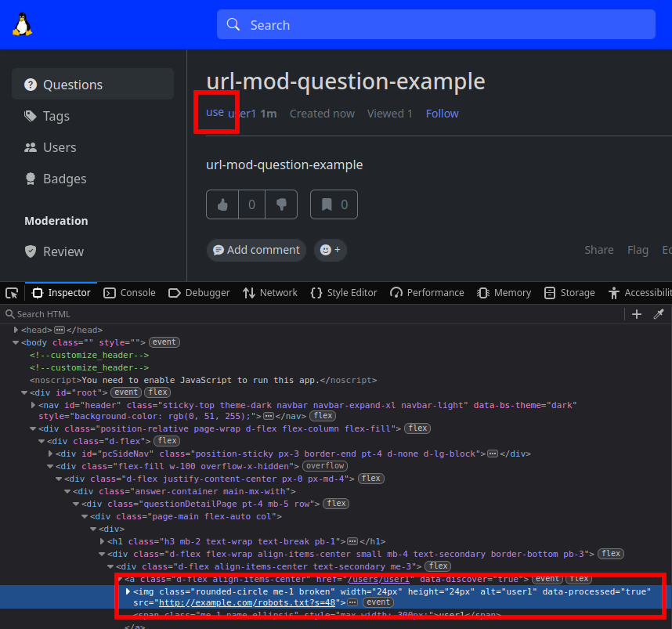Click flex badge on div root
672x629 pixels.
tap(157, 392)
